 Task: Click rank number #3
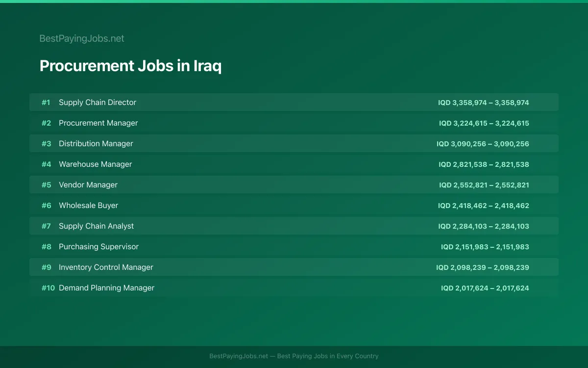[x=46, y=144]
